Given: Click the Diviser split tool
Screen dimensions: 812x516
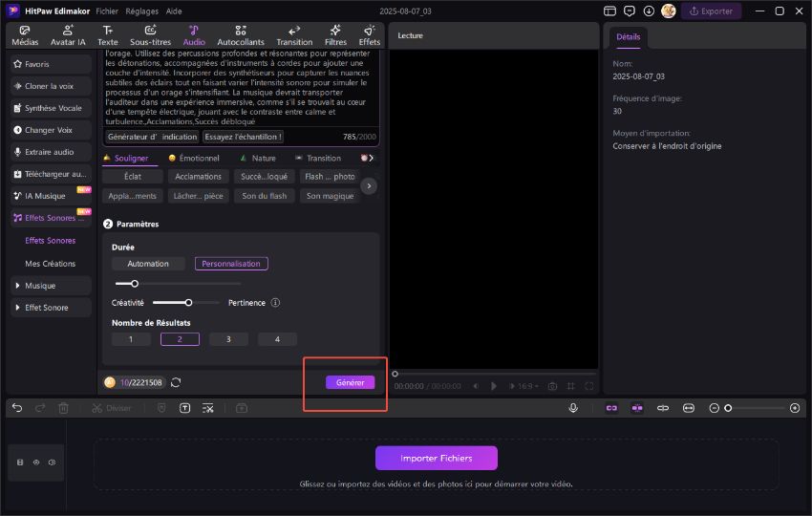Looking at the screenshot, I should pos(112,408).
